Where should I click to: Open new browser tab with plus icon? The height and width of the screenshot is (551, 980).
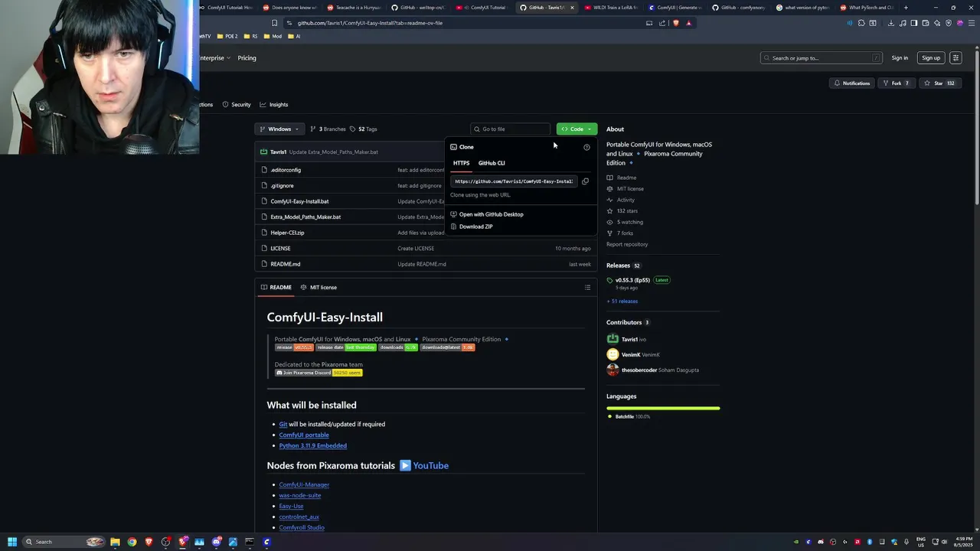(906, 8)
